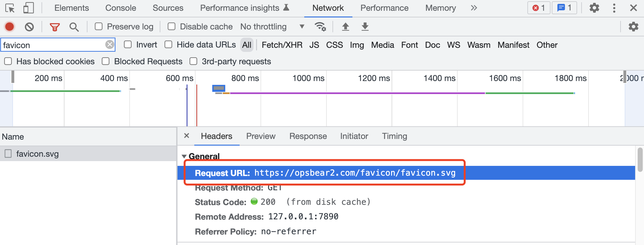Click the favicon filter text field

[x=52, y=45]
